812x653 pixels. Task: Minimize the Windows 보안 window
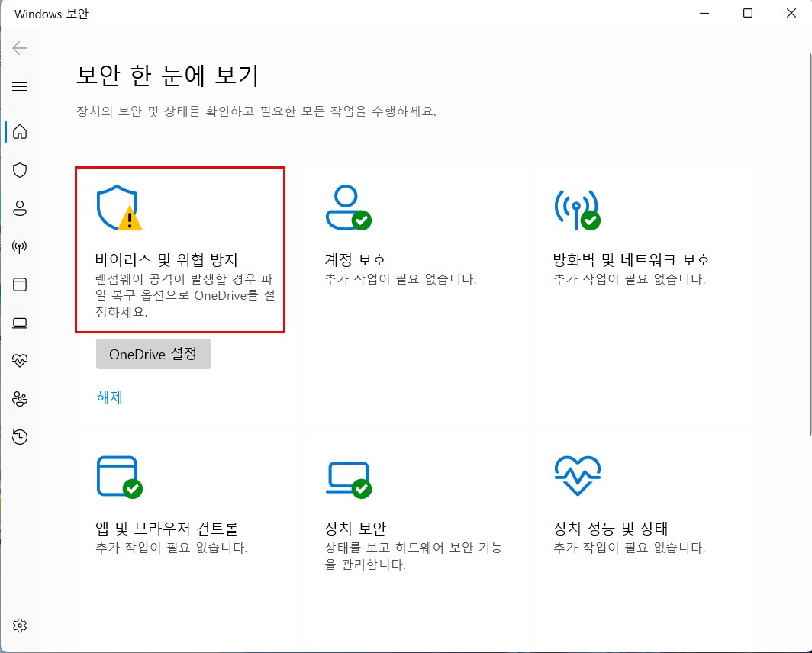click(704, 13)
